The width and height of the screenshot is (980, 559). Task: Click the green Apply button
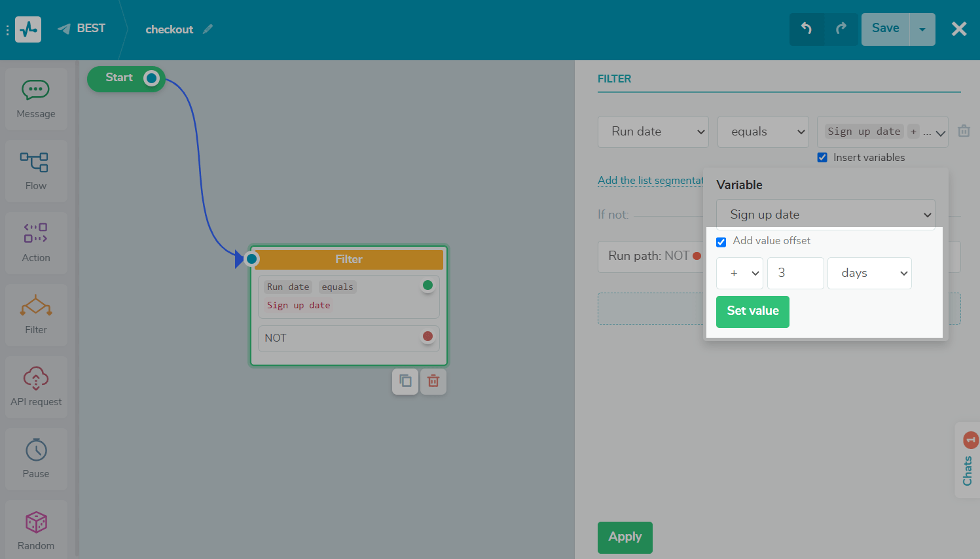click(625, 537)
